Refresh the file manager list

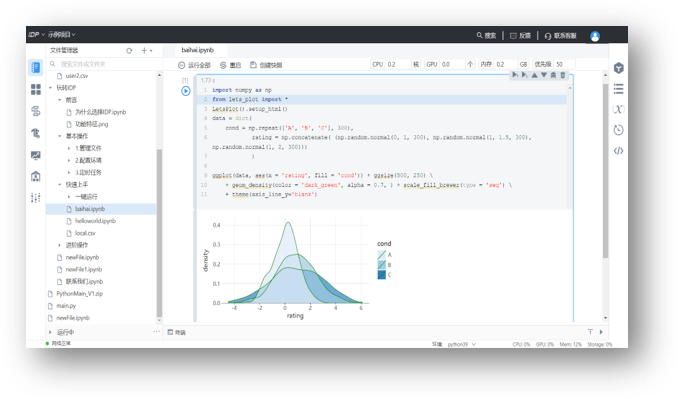129,51
